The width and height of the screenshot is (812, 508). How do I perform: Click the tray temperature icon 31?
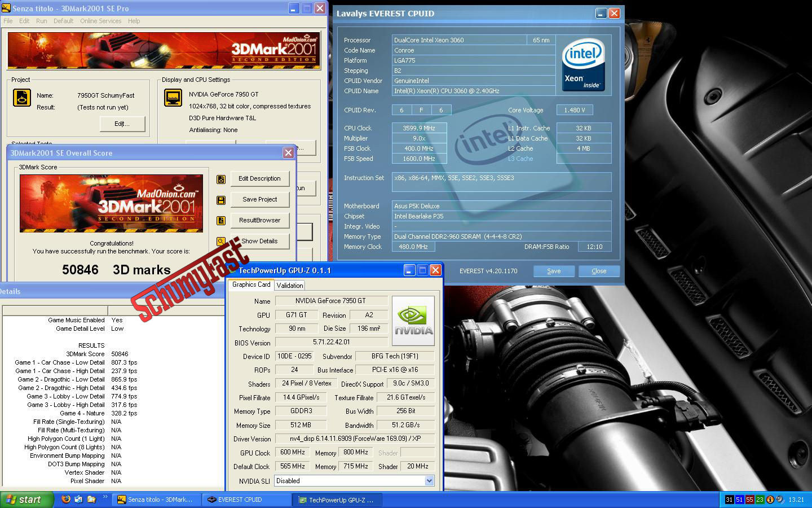[x=729, y=500]
